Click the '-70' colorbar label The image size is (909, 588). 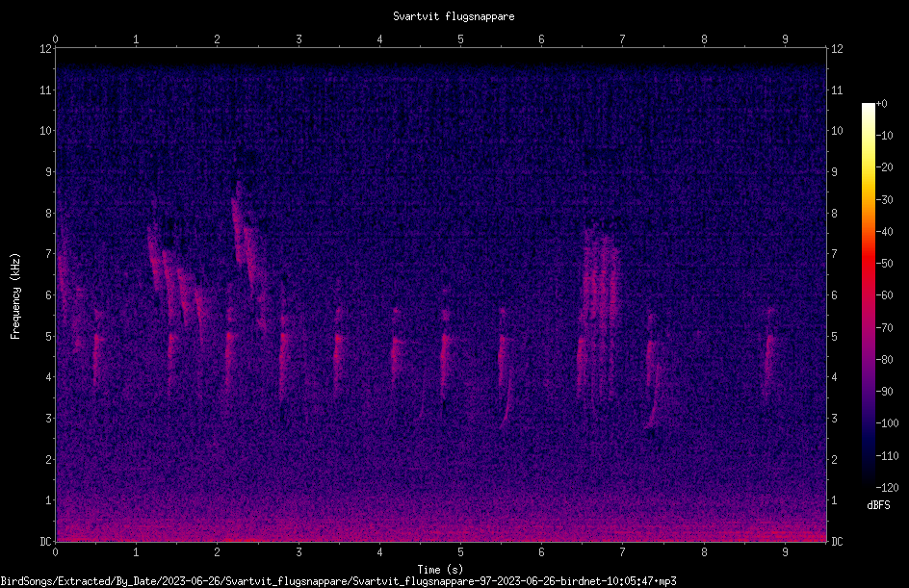884,328
